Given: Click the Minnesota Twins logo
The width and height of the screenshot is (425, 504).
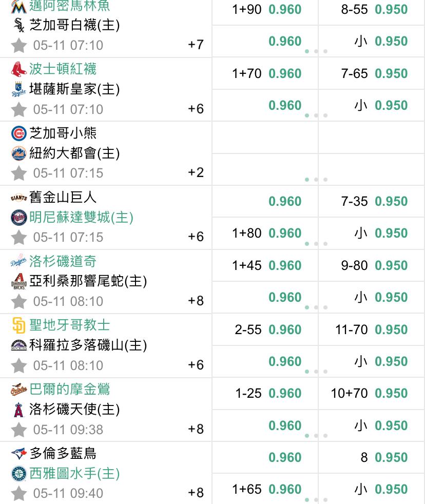Looking at the screenshot, I should pos(18,218).
